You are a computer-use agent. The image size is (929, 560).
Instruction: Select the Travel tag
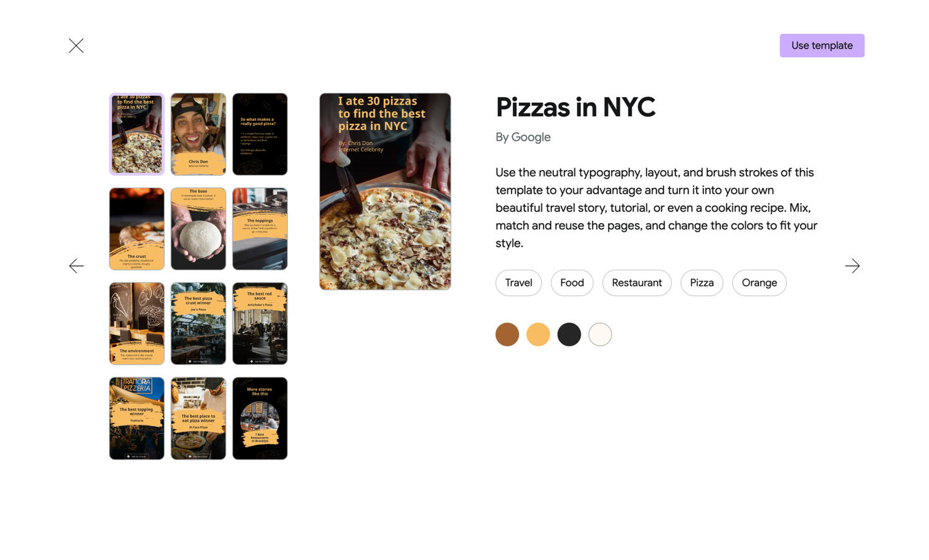(x=518, y=283)
